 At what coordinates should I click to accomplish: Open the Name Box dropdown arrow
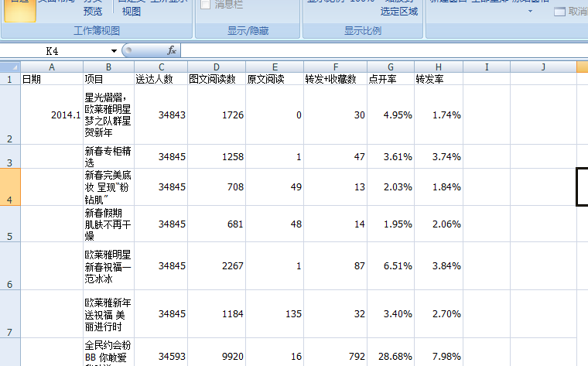tap(115, 51)
